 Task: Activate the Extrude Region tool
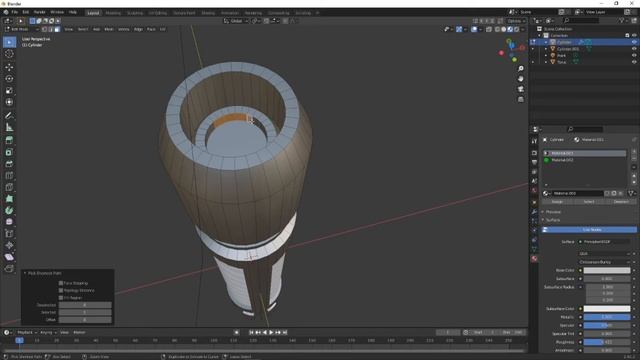[x=9, y=140]
